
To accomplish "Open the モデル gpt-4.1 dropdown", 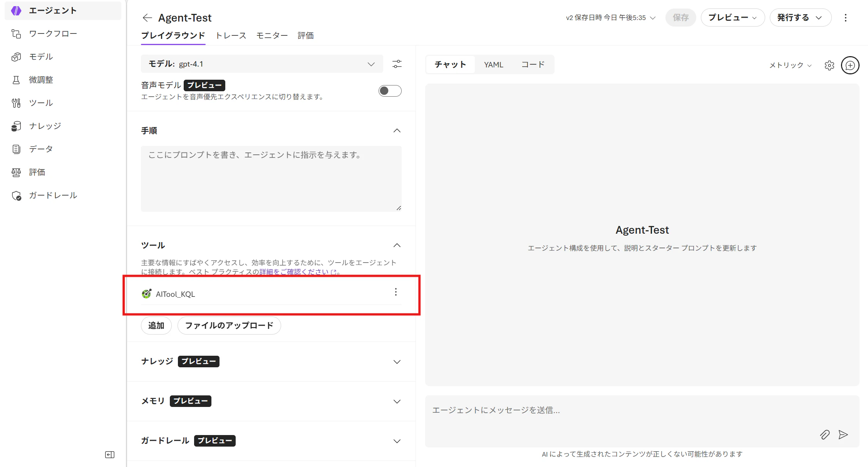I will point(262,64).
